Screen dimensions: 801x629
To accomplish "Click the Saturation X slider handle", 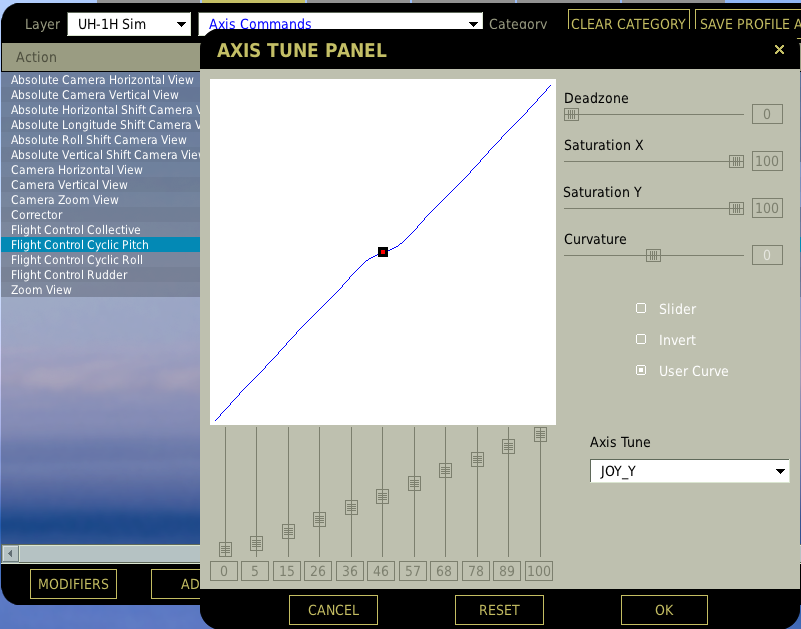I will pos(734,160).
